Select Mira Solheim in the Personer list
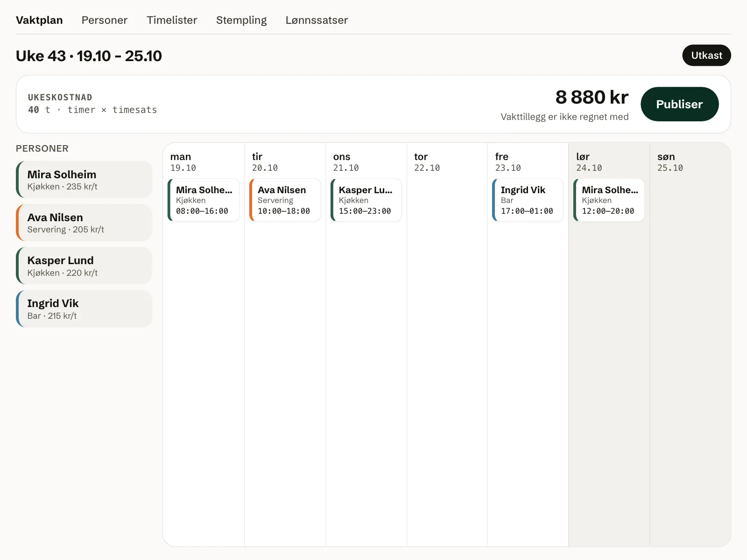Viewport: 747px width, 560px height. click(84, 180)
